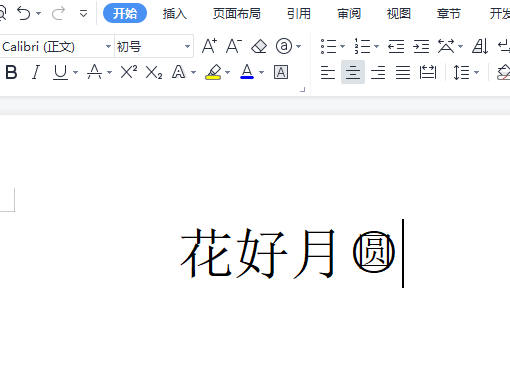Toggle superscript X² formatting

[x=129, y=72]
